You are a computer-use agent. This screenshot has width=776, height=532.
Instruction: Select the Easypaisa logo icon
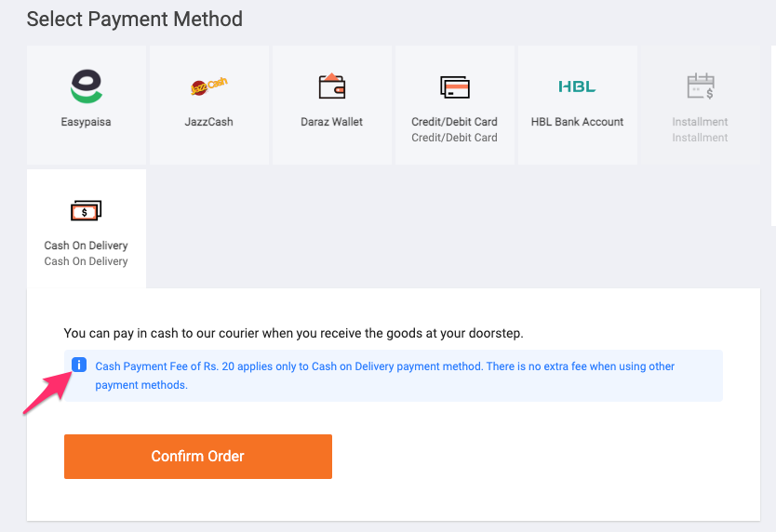pos(87,86)
